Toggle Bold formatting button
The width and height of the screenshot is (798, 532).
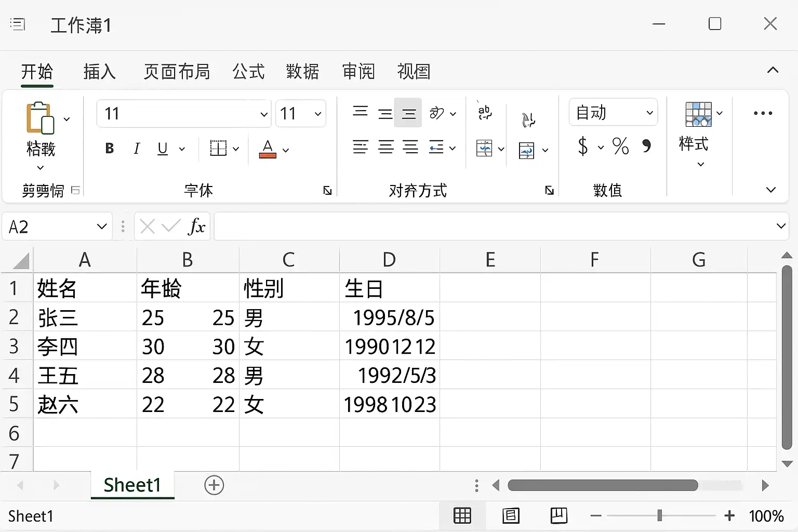pos(110,149)
